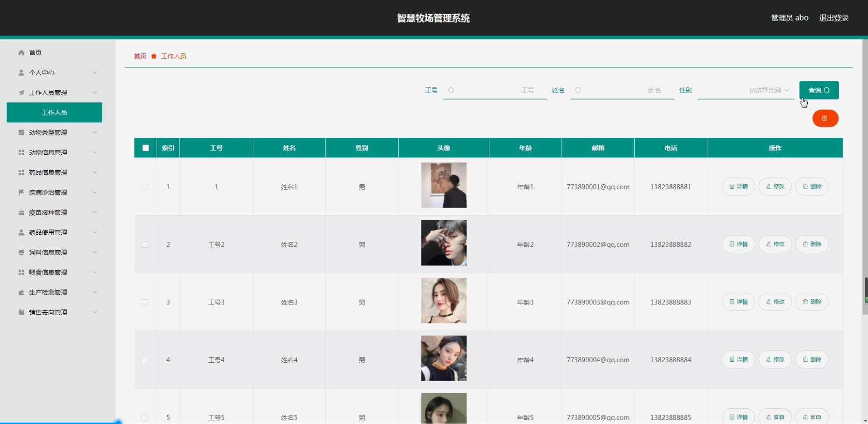
Task: Click the 首页 breadcrumb link
Action: pos(140,56)
